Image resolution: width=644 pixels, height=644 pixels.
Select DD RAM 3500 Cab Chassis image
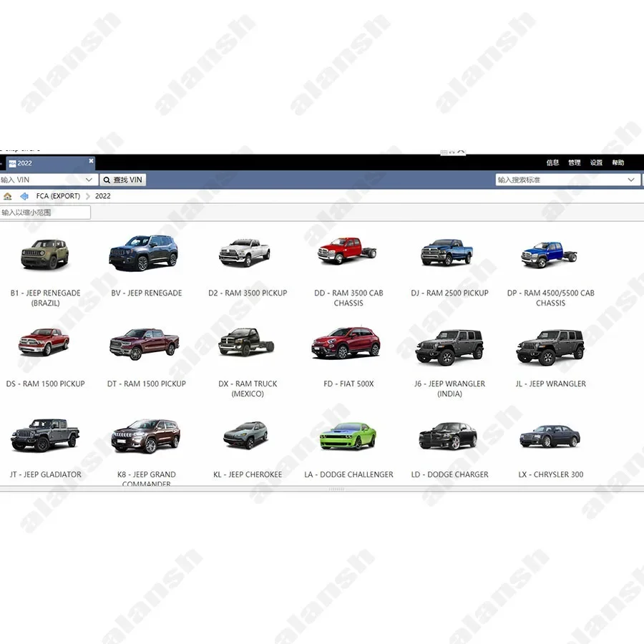coord(348,250)
